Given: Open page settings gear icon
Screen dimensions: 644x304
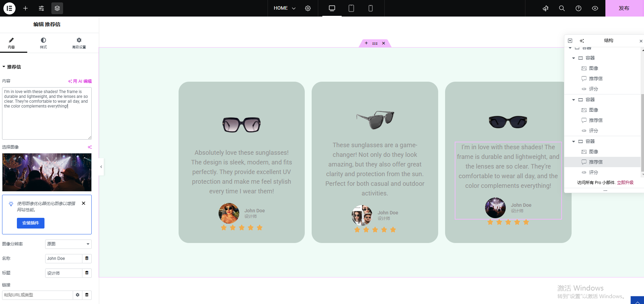Looking at the screenshot, I should [x=308, y=8].
